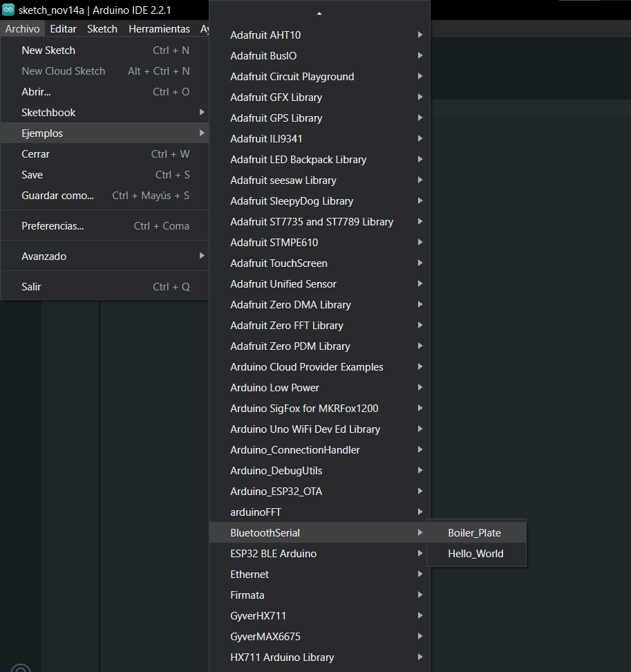
Task: Open Adafruit STMPE610 submenu
Action: pyautogui.click(x=319, y=243)
